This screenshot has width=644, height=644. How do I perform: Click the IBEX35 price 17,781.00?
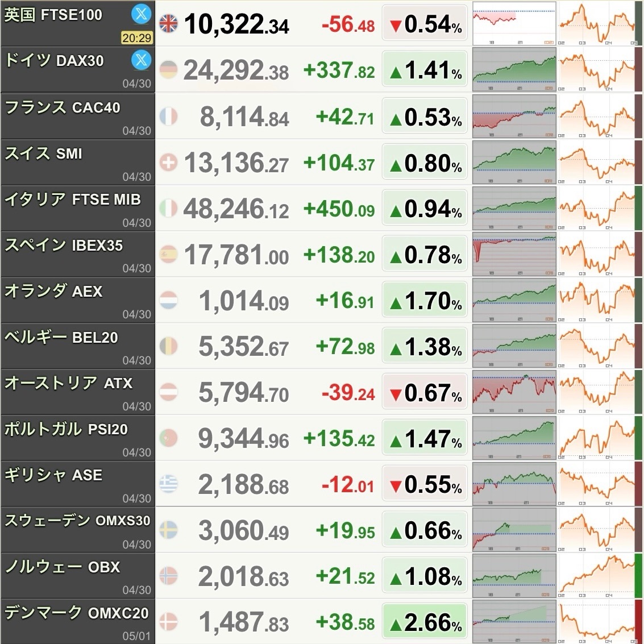[x=236, y=255]
